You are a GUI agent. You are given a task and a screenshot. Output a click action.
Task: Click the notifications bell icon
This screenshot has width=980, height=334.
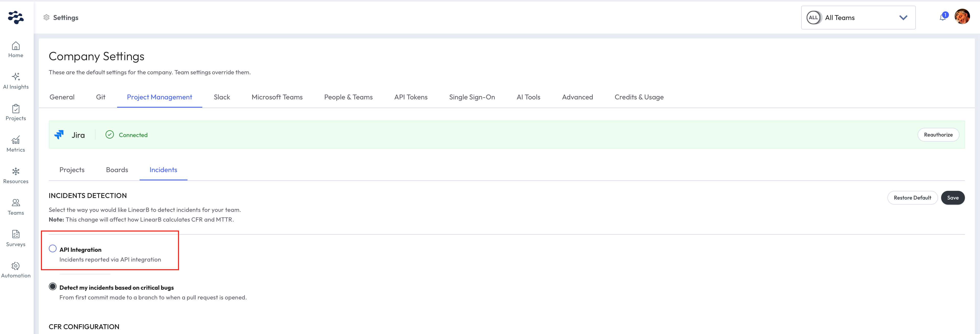[x=942, y=17]
